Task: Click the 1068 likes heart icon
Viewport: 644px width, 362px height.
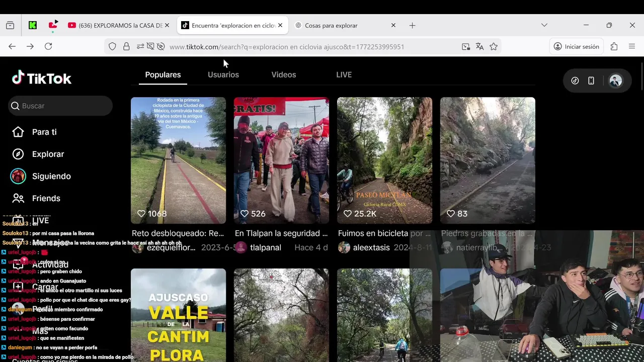Action: [141, 214]
